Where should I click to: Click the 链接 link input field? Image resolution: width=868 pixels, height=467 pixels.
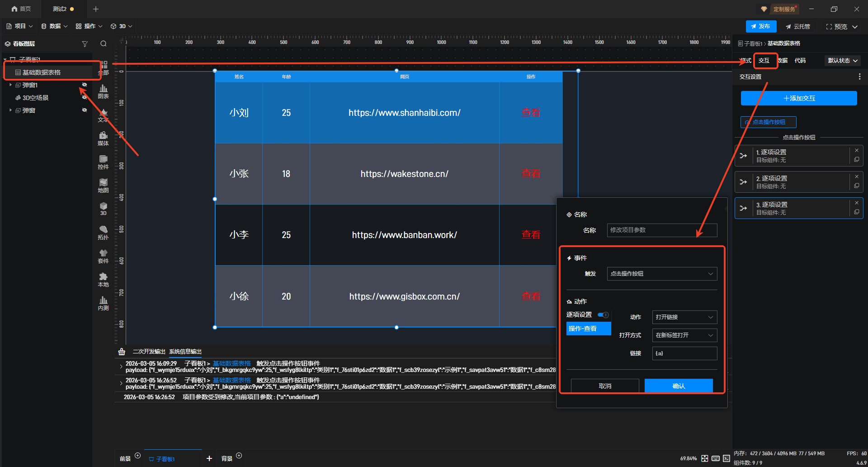click(x=684, y=353)
